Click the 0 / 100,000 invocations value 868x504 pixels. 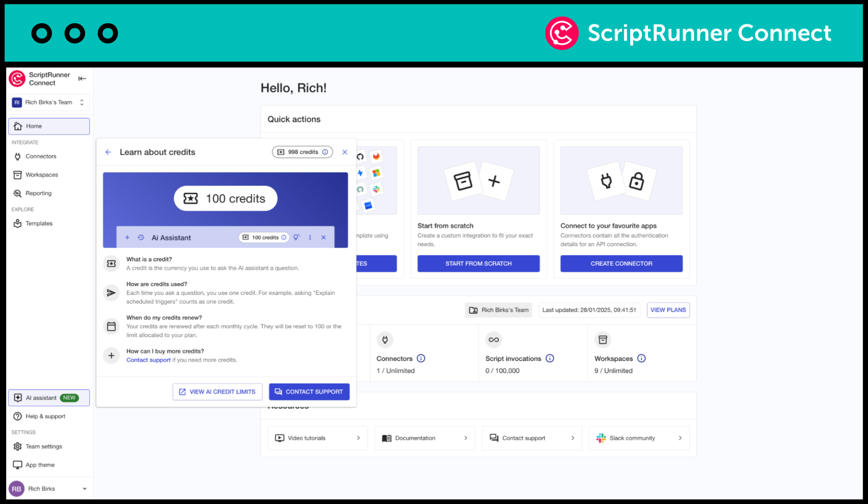point(502,371)
